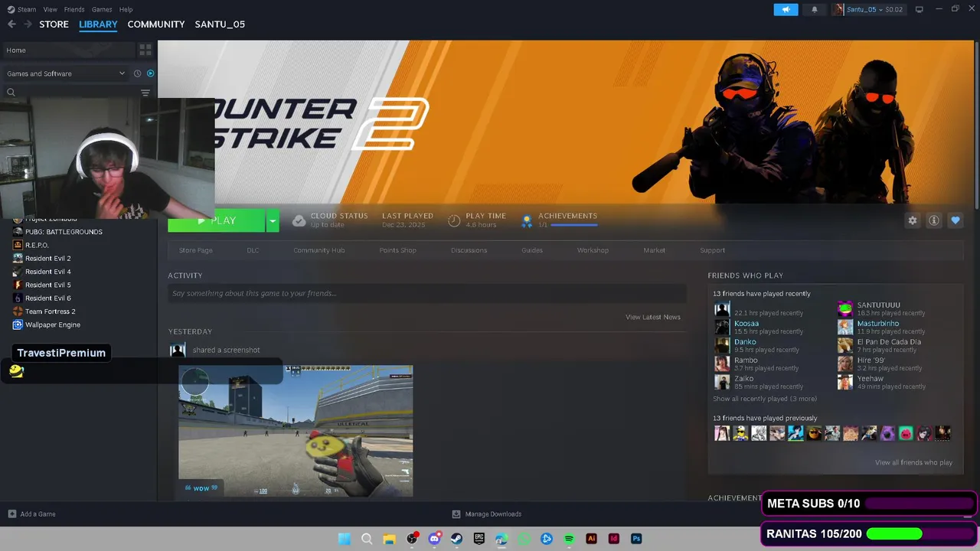This screenshot has height=551, width=980.
Task: Select Resident Evil 5 in the library
Action: (x=47, y=285)
